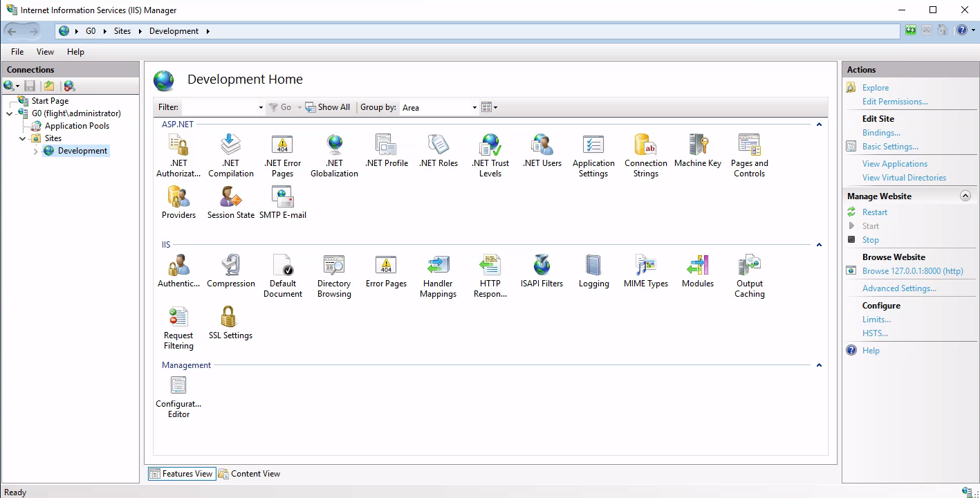Open .NET Compilation feature
Image resolution: width=980 pixels, height=498 pixels.
coord(231,156)
